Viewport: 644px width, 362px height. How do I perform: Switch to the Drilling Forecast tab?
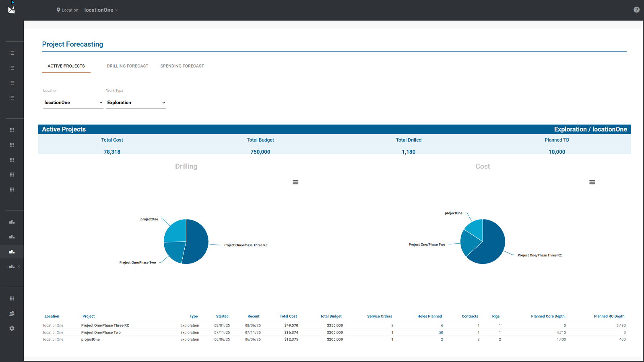(x=127, y=66)
